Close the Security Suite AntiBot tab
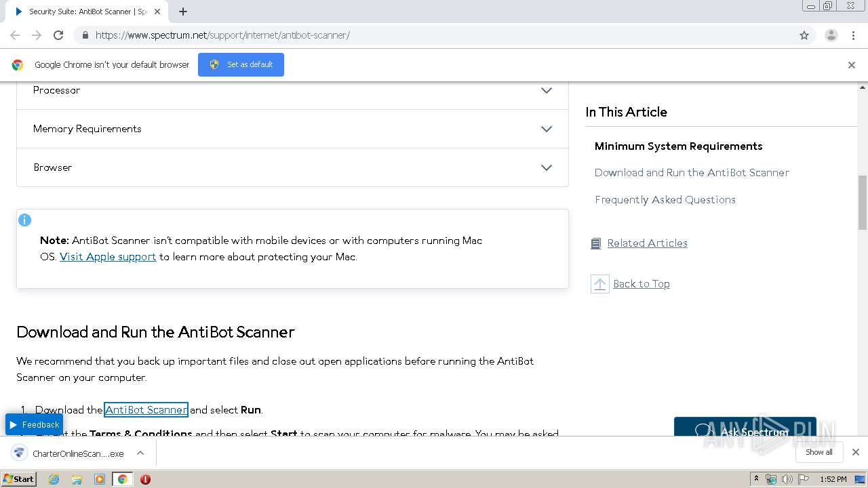This screenshot has width=868, height=488. 157,12
